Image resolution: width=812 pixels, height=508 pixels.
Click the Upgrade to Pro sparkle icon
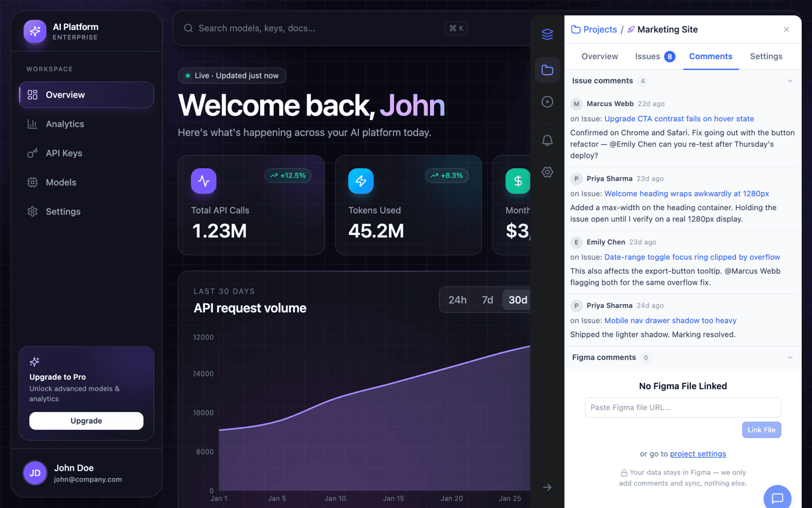click(x=35, y=362)
